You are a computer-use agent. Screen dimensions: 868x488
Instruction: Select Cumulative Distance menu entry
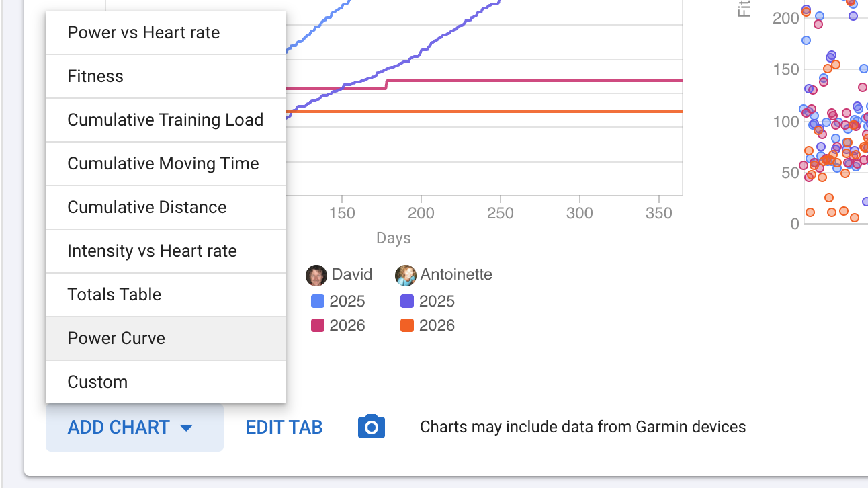pos(147,208)
